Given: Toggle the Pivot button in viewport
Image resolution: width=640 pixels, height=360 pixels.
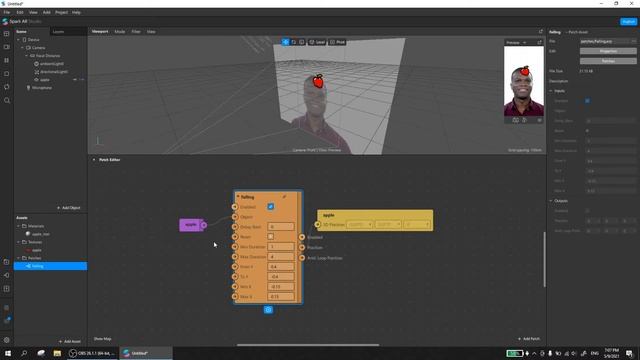Looking at the screenshot, I should pyautogui.click(x=338, y=42).
